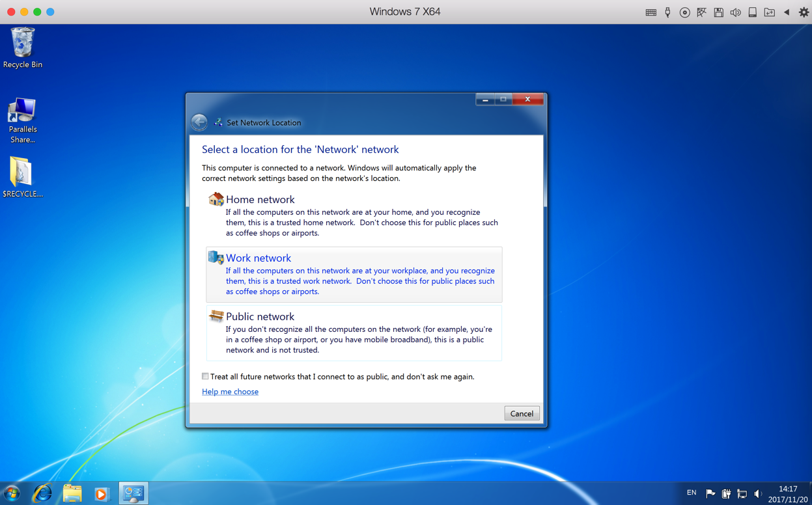The width and height of the screenshot is (812, 505).
Task: Collapse the toolbar with left triangle arrow
Action: click(x=787, y=12)
